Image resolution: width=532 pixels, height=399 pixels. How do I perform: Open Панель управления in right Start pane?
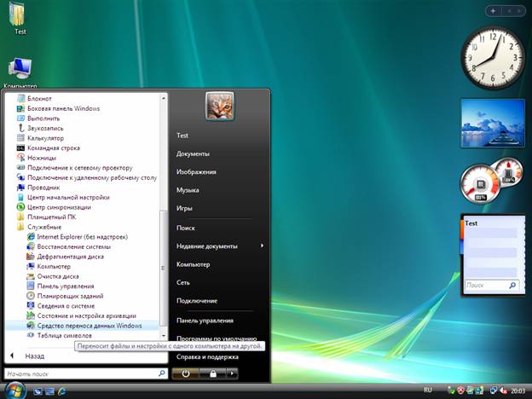(205, 321)
